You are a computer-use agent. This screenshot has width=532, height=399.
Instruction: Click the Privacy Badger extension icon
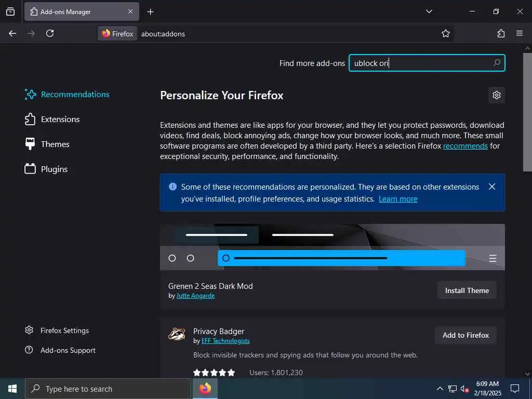(x=177, y=334)
